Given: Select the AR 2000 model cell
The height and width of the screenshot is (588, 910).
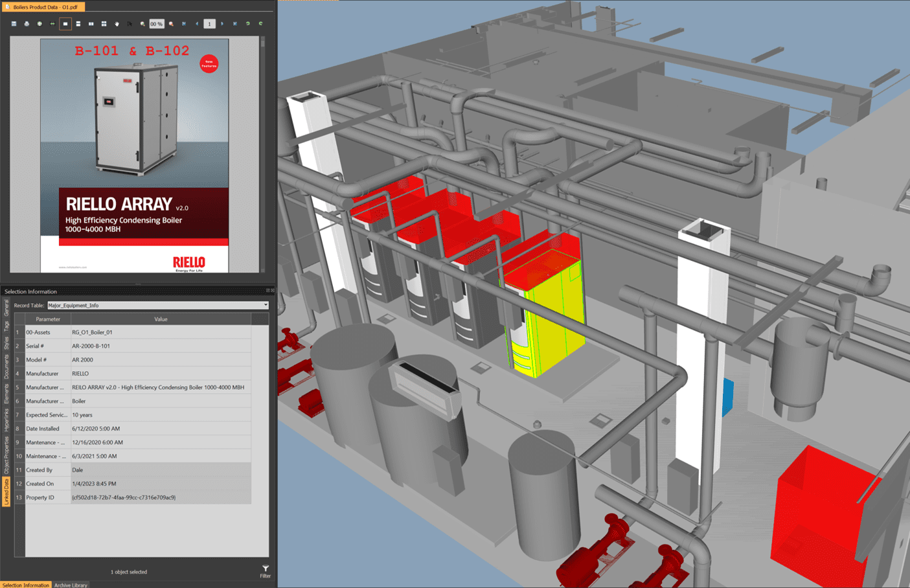Looking at the screenshot, I should click(161, 359).
